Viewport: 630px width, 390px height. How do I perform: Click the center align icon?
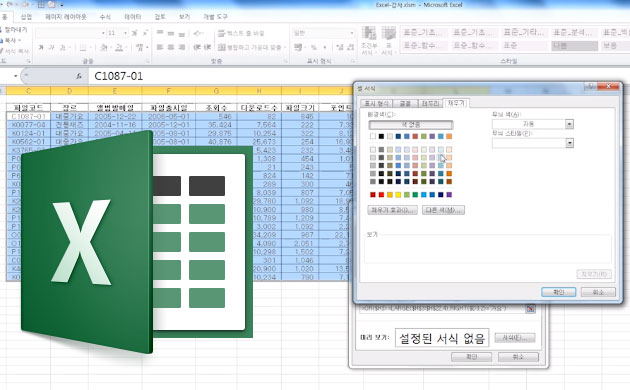[171, 47]
